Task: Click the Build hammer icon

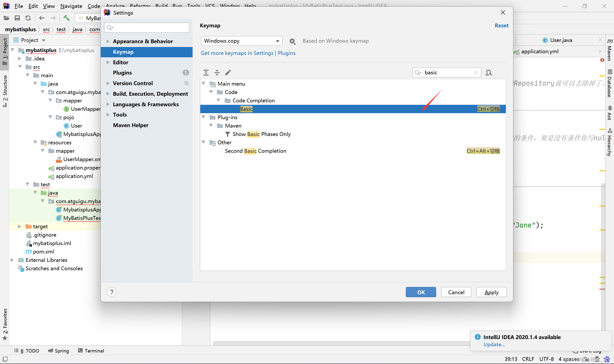Action: pos(66,18)
